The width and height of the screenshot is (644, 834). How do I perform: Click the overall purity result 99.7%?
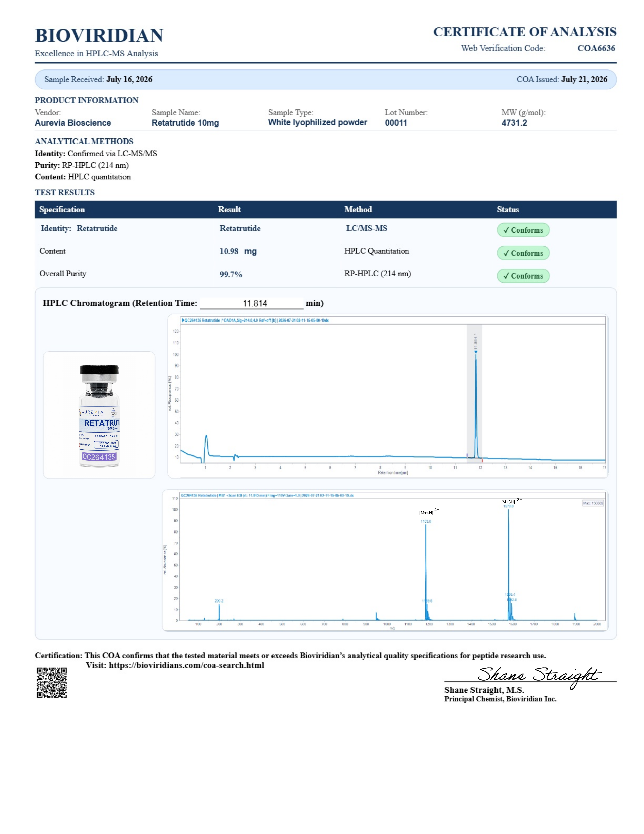231,274
